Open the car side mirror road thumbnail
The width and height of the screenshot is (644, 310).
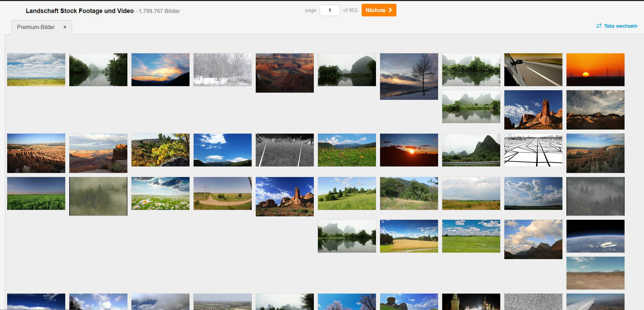(533, 70)
